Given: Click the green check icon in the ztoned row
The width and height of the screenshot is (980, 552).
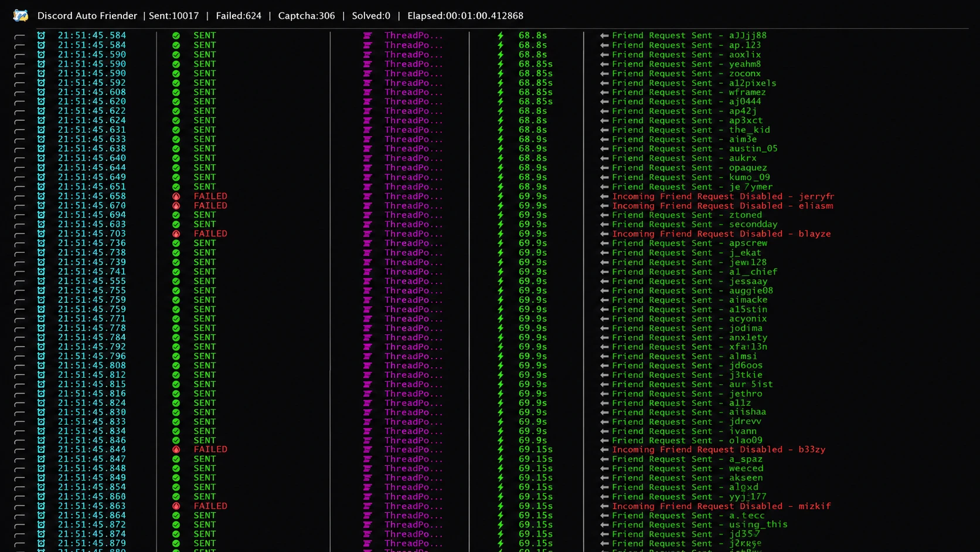Looking at the screenshot, I should point(176,215).
